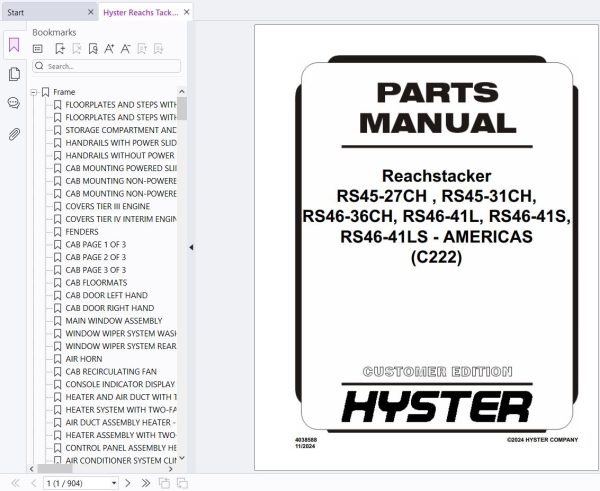Open the Comments panel icon

[14, 103]
